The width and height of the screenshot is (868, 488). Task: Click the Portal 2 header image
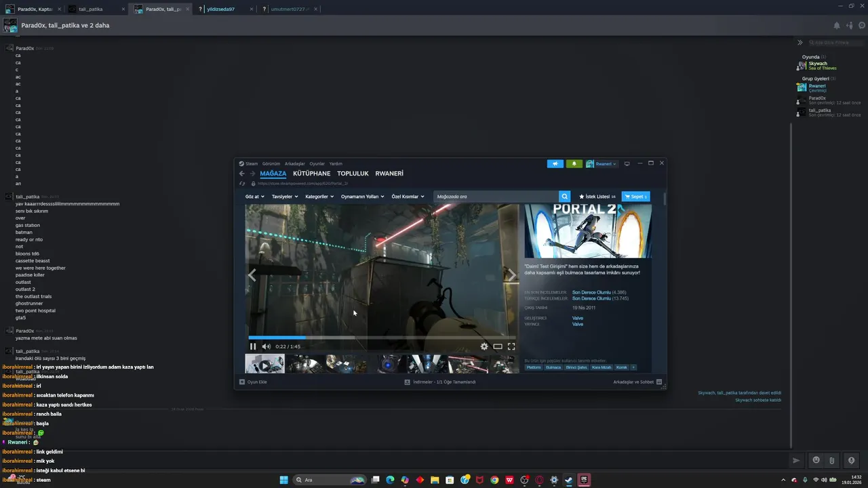(588, 231)
